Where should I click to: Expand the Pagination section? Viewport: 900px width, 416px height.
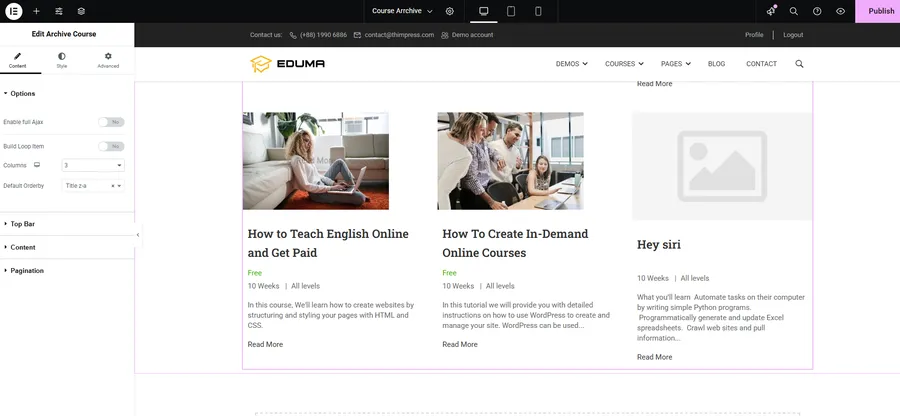[27, 270]
